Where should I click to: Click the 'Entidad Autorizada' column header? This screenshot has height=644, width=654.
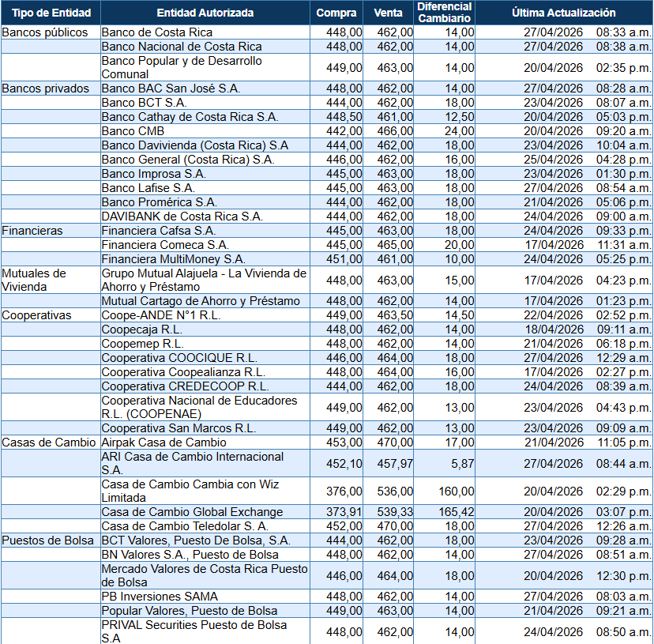pyautogui.click(x=205, y=13)
